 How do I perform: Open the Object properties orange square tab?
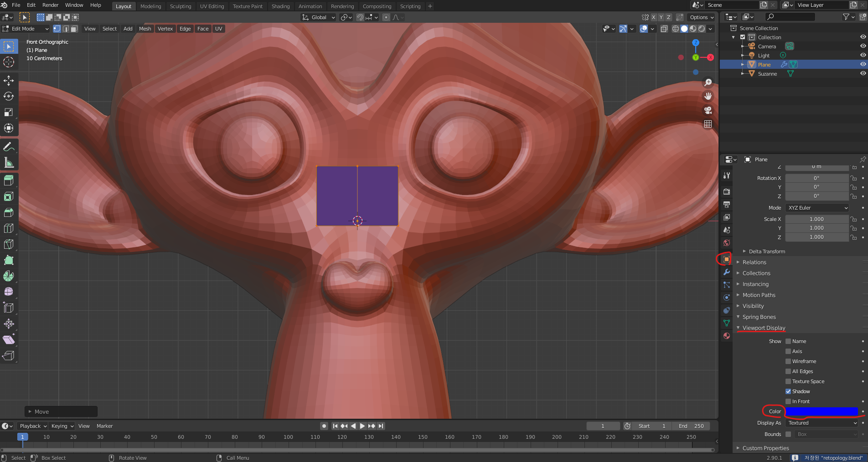click(727, 259)
